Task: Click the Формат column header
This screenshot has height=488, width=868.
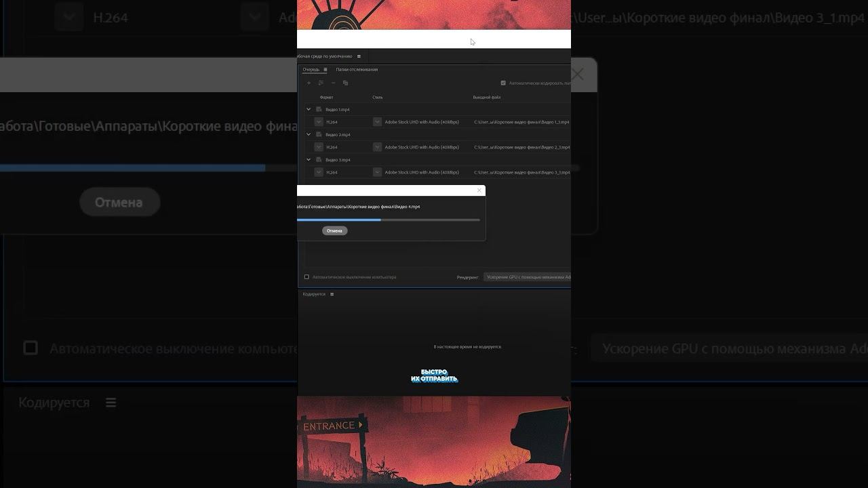Action: (x=326, y=97)
